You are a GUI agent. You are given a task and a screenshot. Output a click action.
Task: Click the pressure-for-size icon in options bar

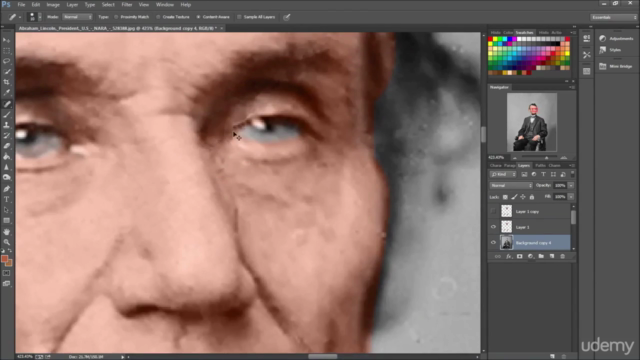[287, 17]
